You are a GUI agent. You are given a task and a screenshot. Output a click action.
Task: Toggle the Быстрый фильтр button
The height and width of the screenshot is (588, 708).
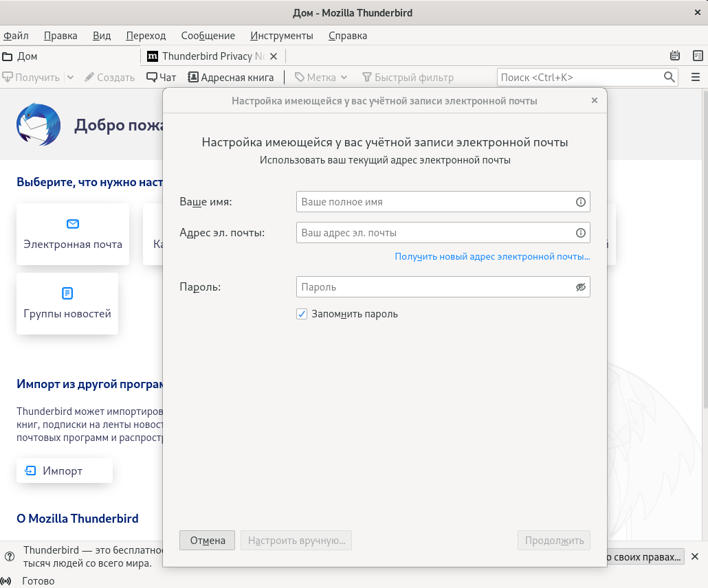pyautogui.click(x=408, y=77)
